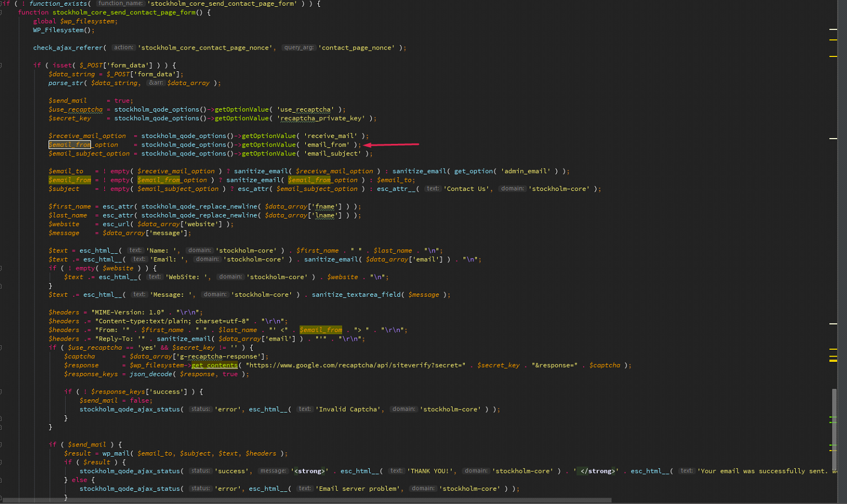Screen dimensions: 847x504
Task: Click the Content-type:text/plain header string
Action: pos(173,321)
